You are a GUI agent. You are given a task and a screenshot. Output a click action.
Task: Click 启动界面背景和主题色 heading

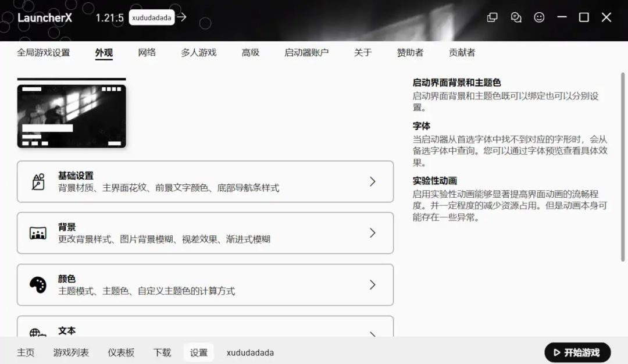point(456,83)
